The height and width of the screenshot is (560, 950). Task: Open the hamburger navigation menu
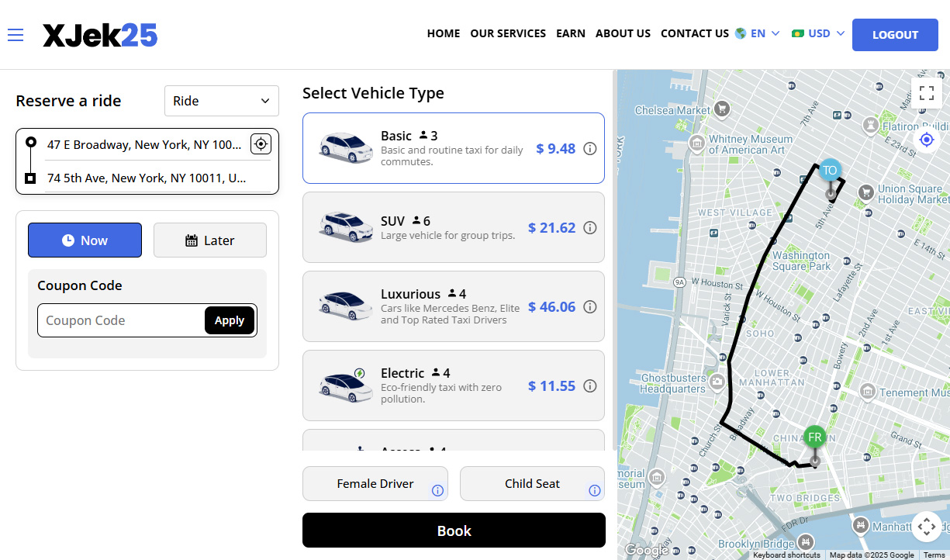click(x=16, y=34)
